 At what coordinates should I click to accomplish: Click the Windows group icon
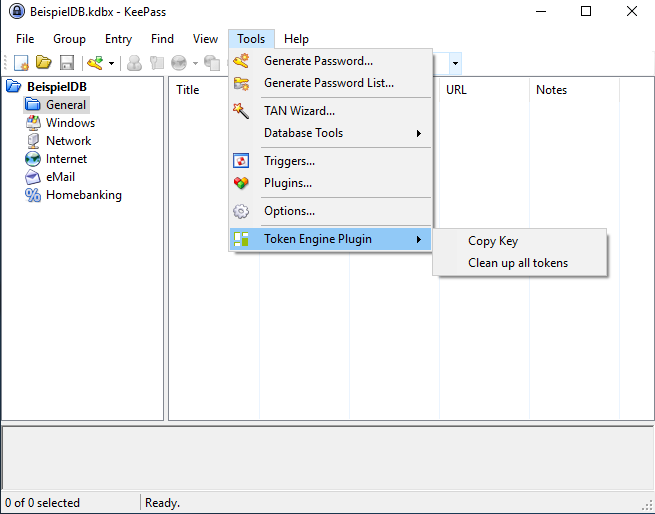33,123
